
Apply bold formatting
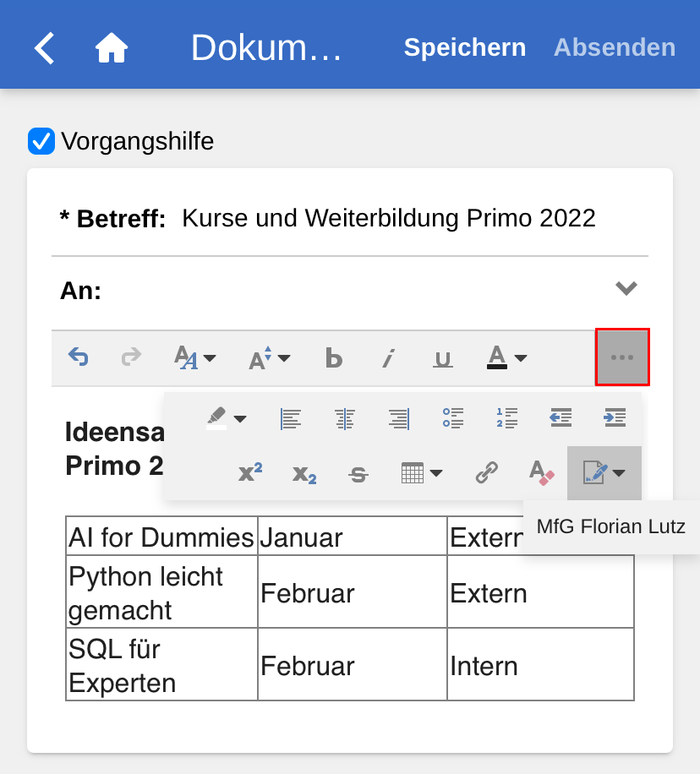pos(334,357)
